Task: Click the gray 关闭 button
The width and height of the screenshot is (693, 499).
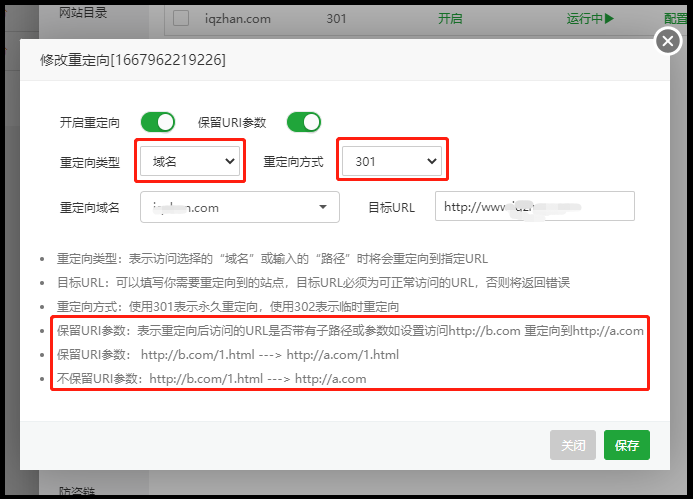Action: [x=573, y=445]
